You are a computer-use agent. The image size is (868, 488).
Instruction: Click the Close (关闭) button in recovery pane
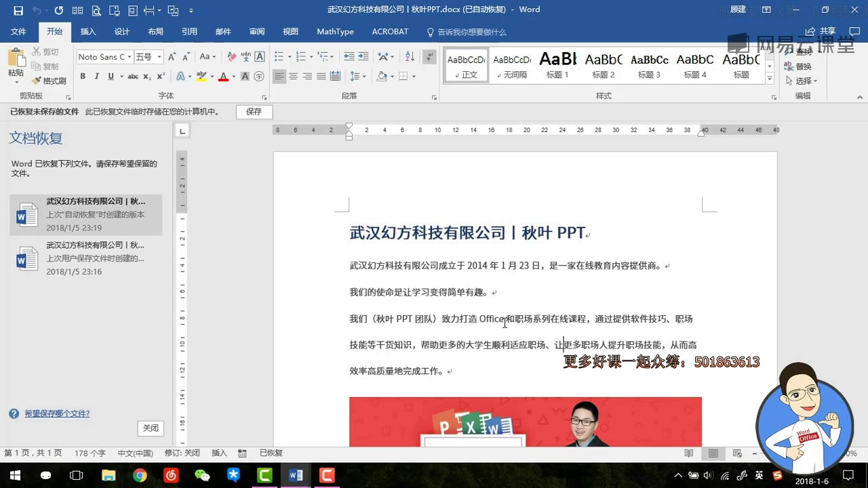[151, 428]
